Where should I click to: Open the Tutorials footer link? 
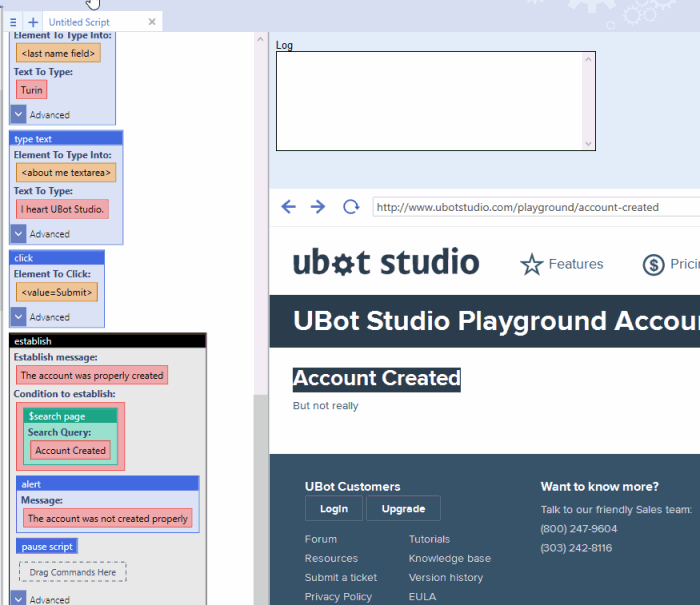click(x=429, y=539)
